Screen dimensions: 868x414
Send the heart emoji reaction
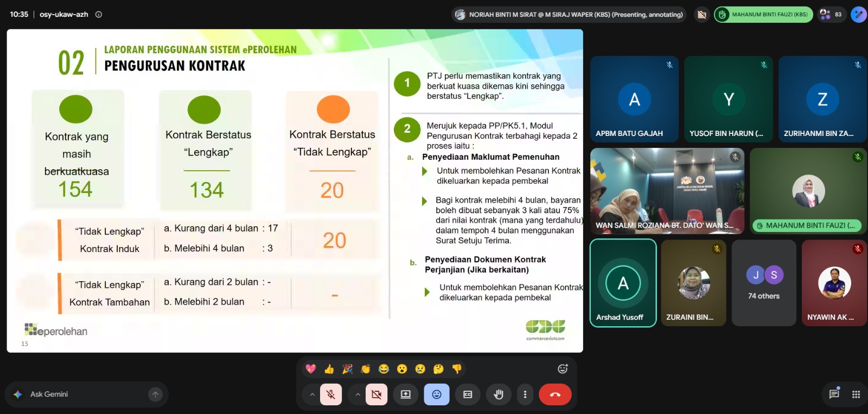pyautogui.click(x=311, y=369)
